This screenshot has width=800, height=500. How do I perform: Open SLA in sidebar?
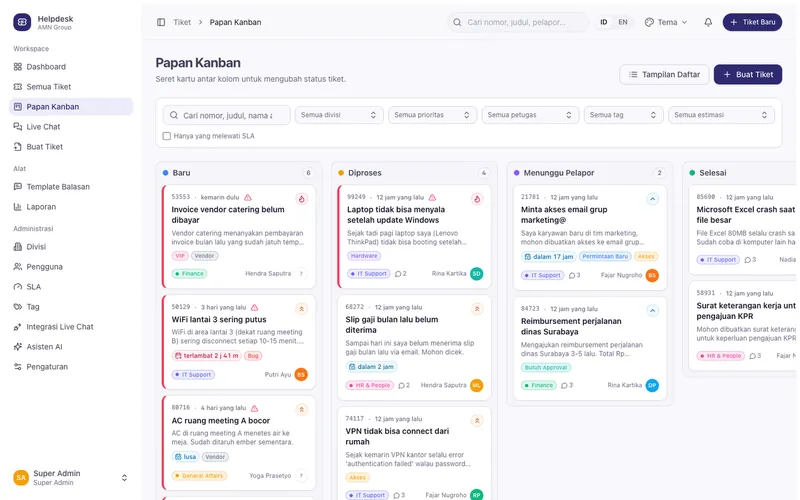click(71, 287)
